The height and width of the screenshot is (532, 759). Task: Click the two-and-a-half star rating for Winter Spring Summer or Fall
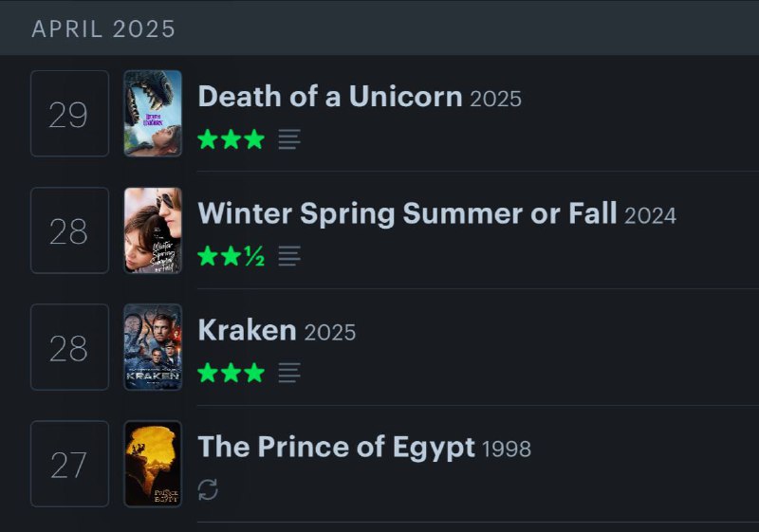tap(231, 256)
